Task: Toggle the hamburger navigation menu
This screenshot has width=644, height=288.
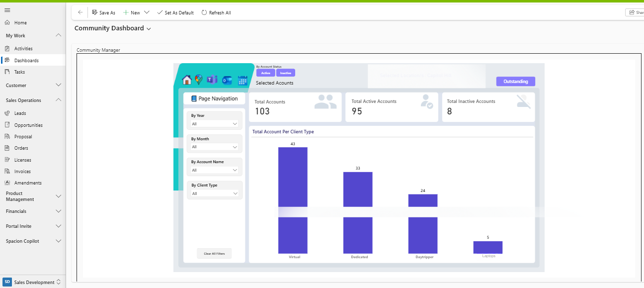Action: (x=7, y=10)
